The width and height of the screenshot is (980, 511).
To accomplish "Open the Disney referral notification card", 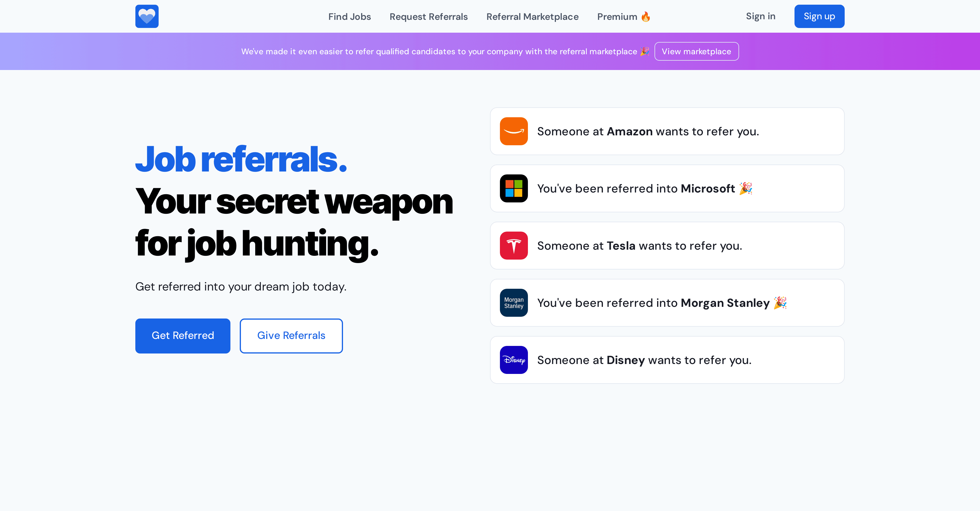I will pos(667,360).
